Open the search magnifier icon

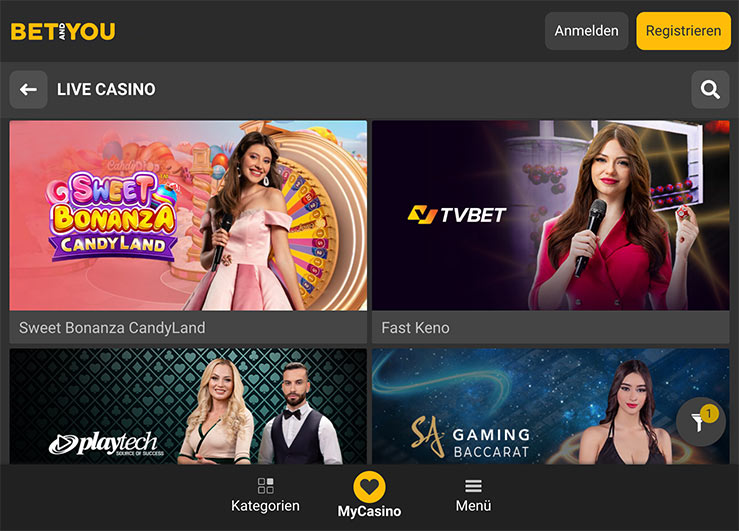(x=710, y=90)
